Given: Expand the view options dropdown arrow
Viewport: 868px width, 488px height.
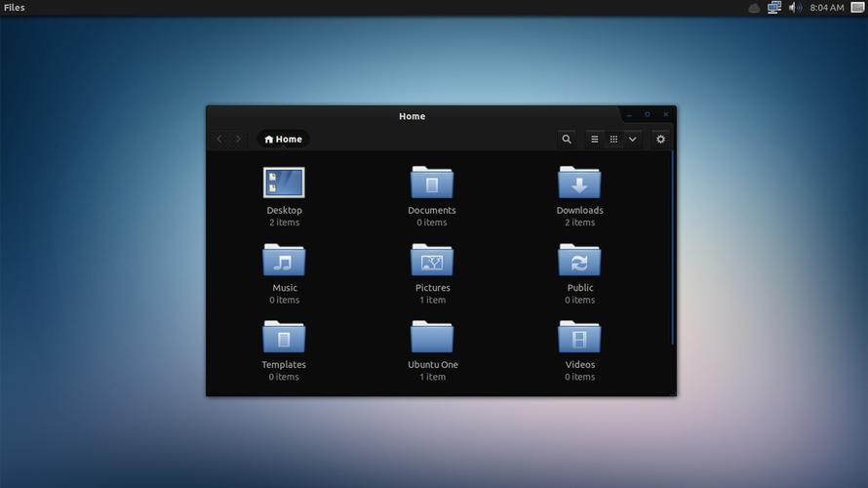Looking at the screenshot, I should (633, 140).
